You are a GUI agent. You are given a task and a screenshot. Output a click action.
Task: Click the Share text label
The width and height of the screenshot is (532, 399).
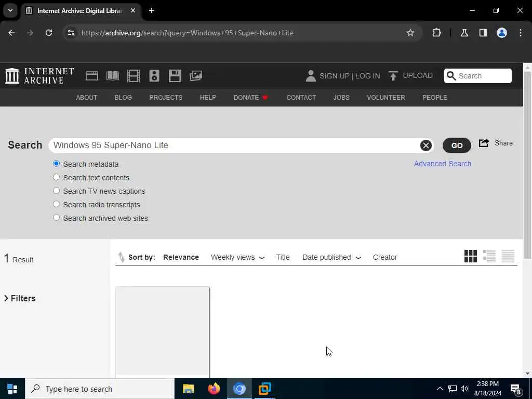[x=503, y=143]
